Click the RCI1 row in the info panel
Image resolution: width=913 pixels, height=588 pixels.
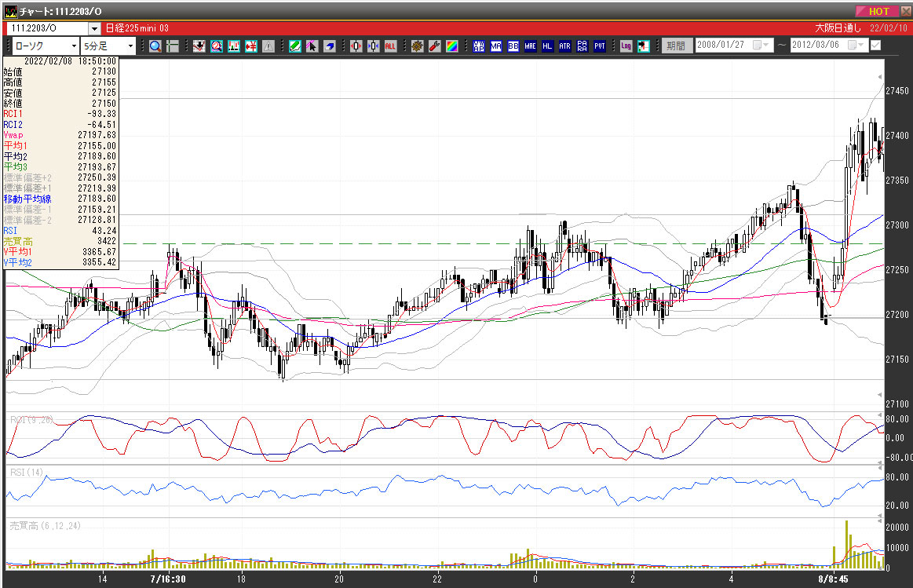coord(60,114)
